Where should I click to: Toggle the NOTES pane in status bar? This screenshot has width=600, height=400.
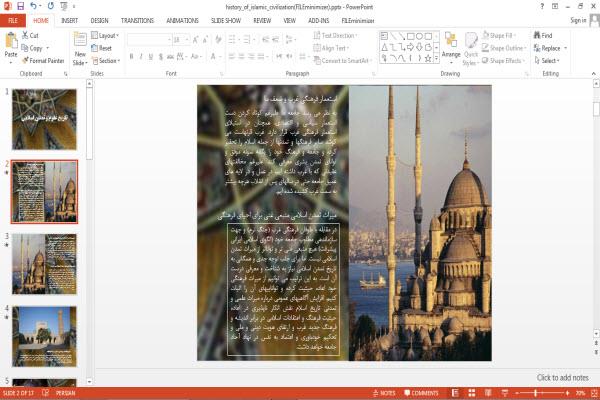(x=384, y=393)
